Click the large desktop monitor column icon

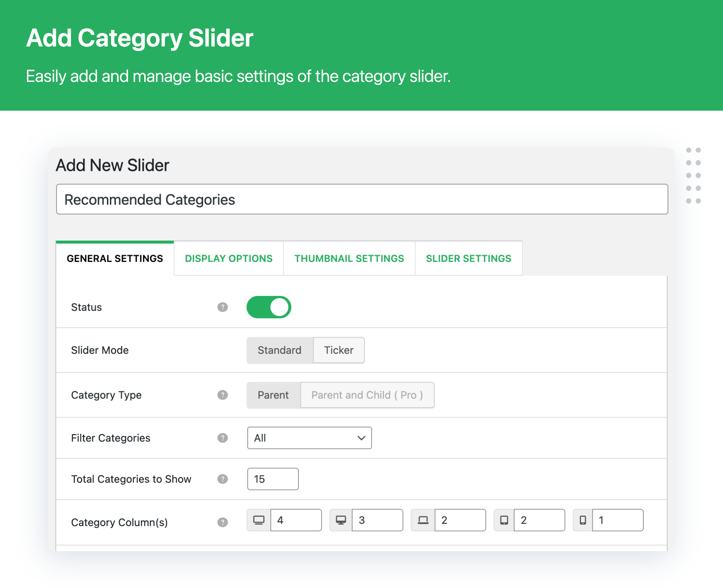pyautogui.click(x=259, y=520)
